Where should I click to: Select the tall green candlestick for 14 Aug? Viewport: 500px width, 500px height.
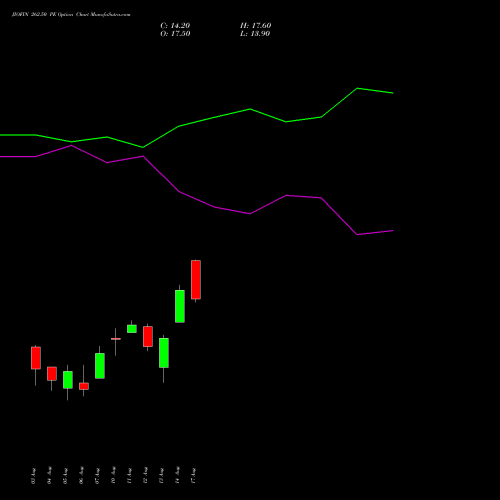pyautogui.click(x=180, y=306)
